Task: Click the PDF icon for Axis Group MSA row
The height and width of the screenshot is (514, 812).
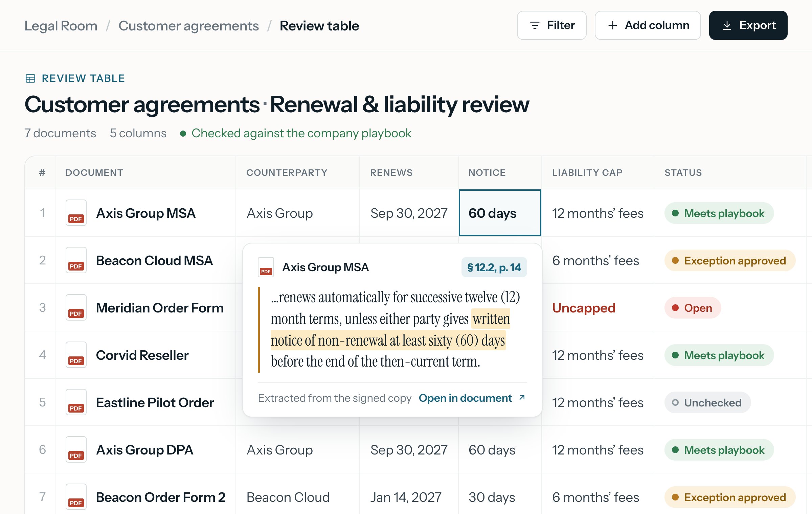Action: point(76,213)
